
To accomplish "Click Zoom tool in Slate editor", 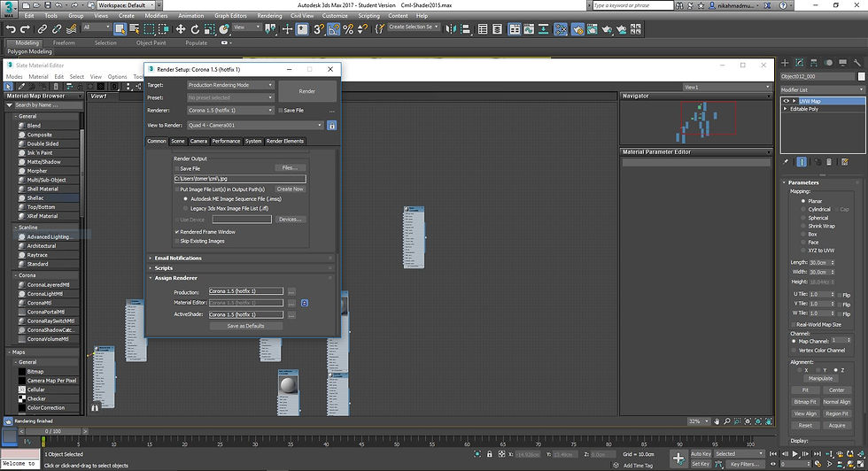I will coord(727,421).
